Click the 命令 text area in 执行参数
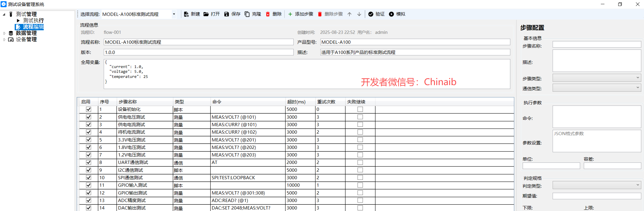 (597, 117)
